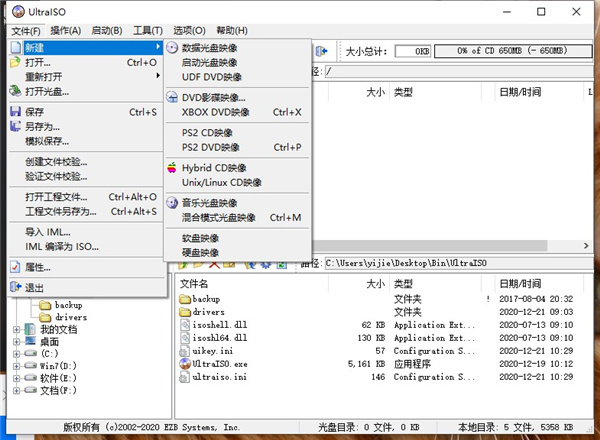Select the uikey.ini configuration file icon
This screenshot has width=600, height=440.
pos(184,351)
